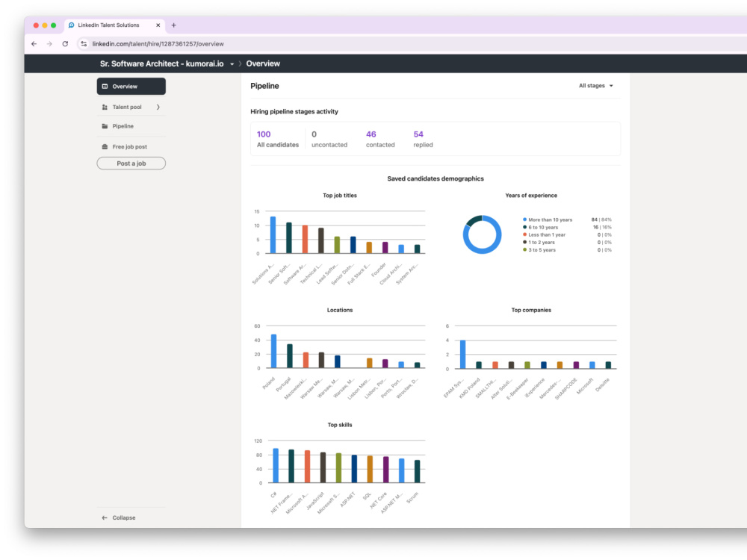747x560 pixels.
Task: Select Overview in the sidebar
Action: tap(131, 86)
